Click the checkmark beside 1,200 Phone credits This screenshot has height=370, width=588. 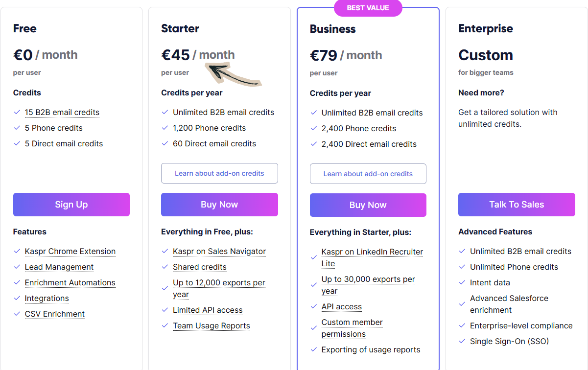coord(165,128)
